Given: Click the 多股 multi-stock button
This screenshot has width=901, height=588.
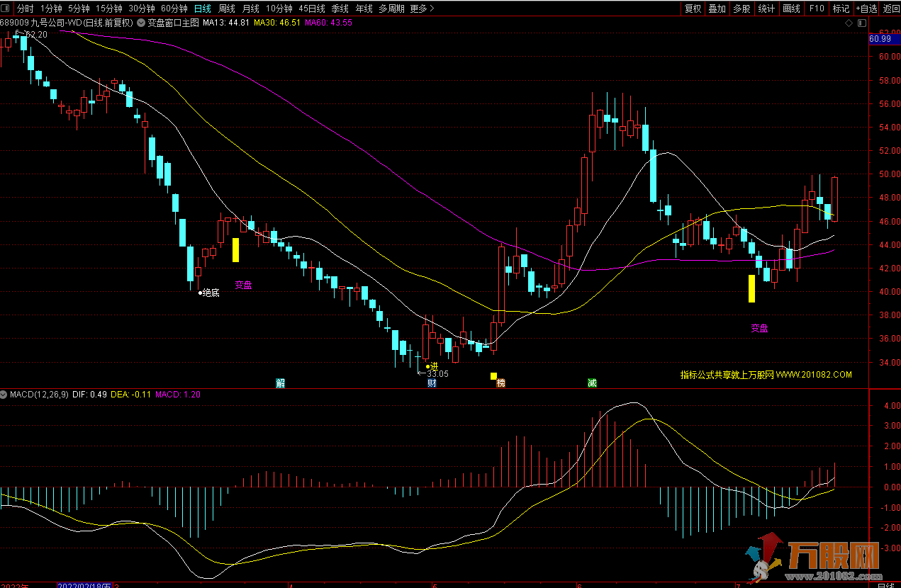Looking at the screenshot, I should click(x=741, y=9).
